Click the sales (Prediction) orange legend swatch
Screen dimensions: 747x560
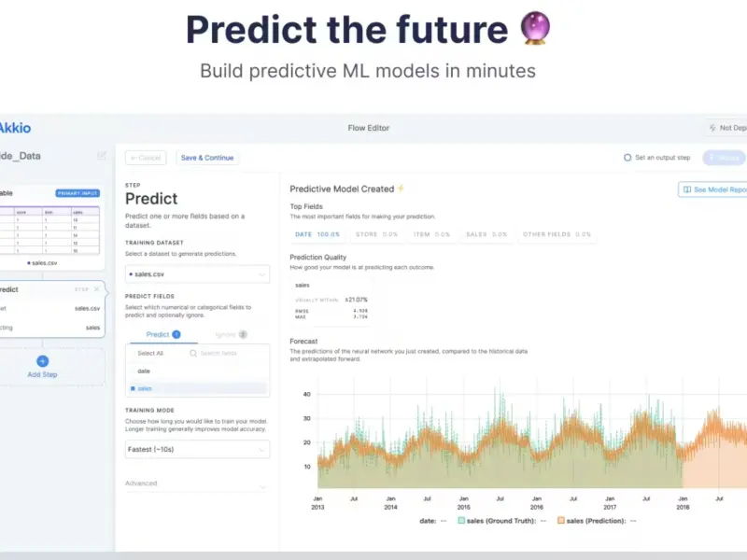561,521
